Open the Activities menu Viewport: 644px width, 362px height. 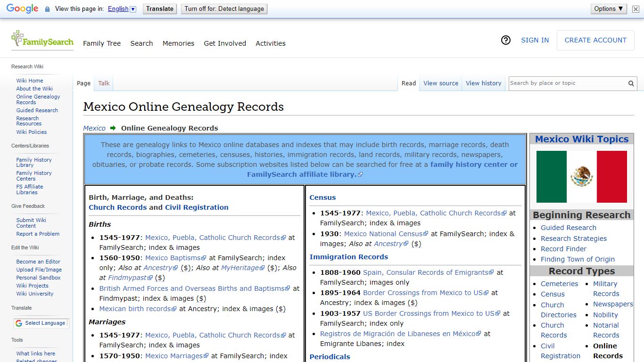coord(271,43)
